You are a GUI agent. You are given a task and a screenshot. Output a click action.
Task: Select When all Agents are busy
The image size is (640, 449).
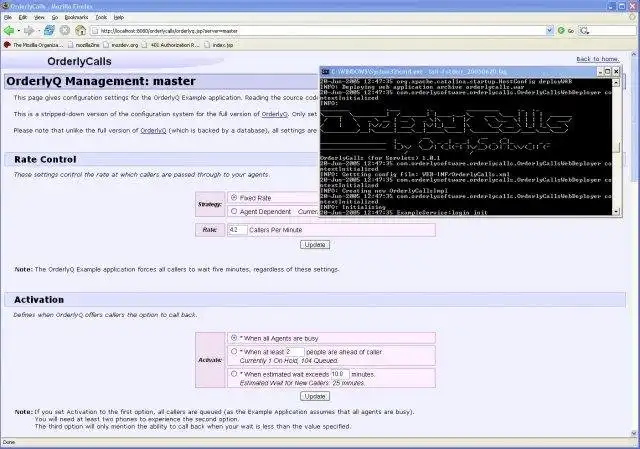[x=234, y=338]
